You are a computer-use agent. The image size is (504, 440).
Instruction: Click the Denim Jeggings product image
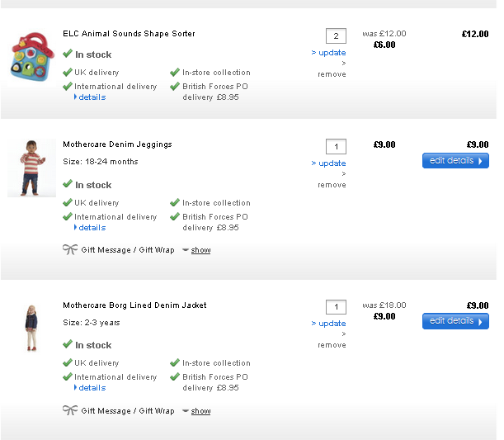point(30,168)
